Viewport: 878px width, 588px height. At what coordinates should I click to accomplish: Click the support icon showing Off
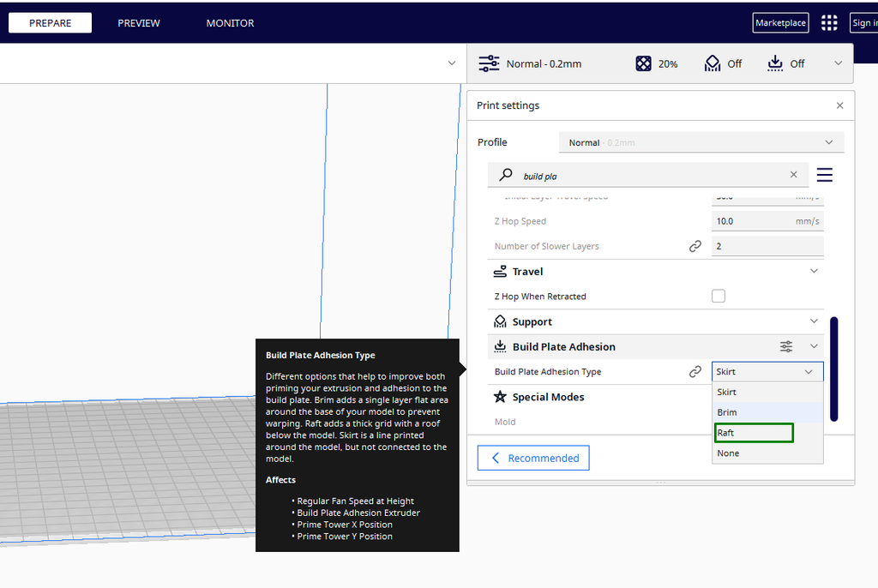[713, 63]
